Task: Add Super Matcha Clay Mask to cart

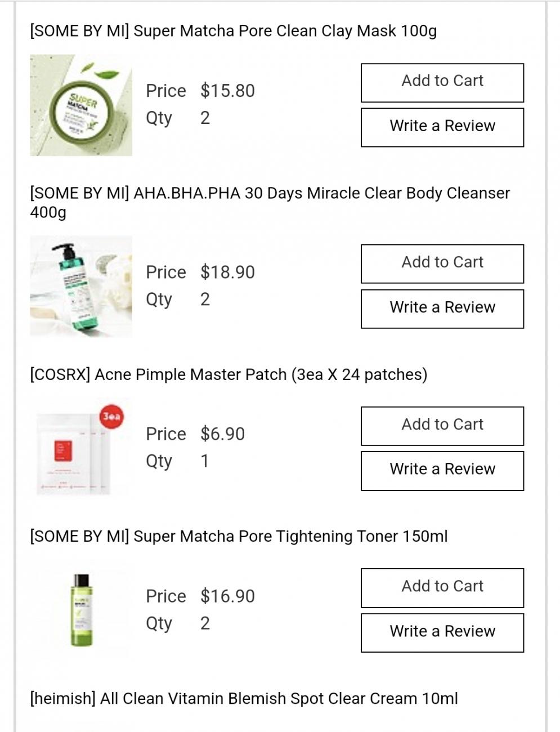Action: tap(442, 82)
